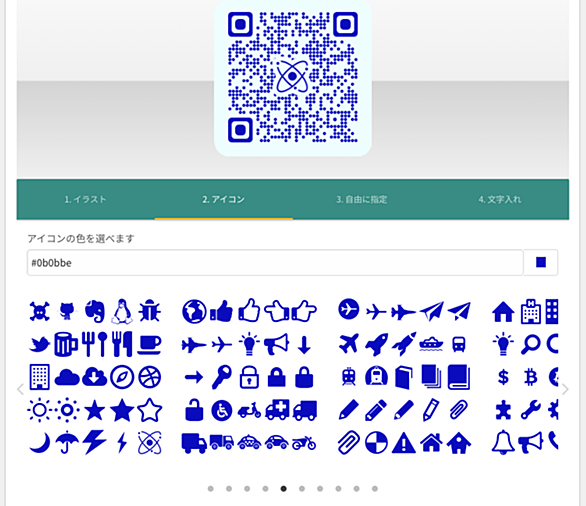Jump to last carousel page dot
Image resolution: width=586 pixels, height=506 pixels.
pyautogui.click(x=375, y=488)
